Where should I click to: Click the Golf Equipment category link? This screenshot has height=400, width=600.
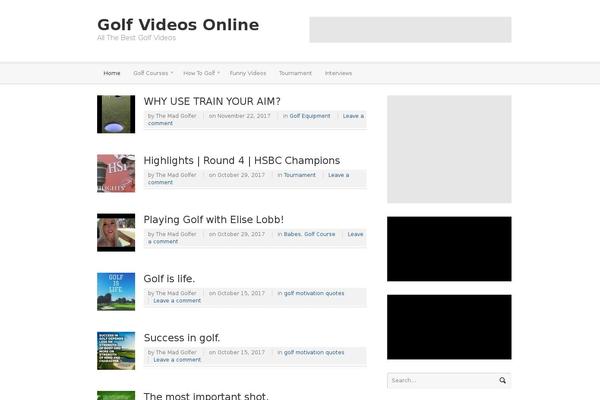[310, 116]
